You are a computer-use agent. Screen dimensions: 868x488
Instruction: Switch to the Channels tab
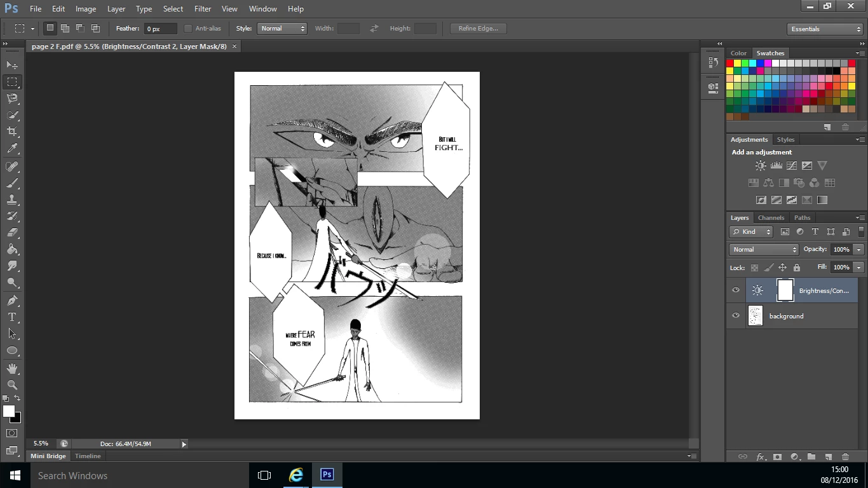(x=771, y=217)
